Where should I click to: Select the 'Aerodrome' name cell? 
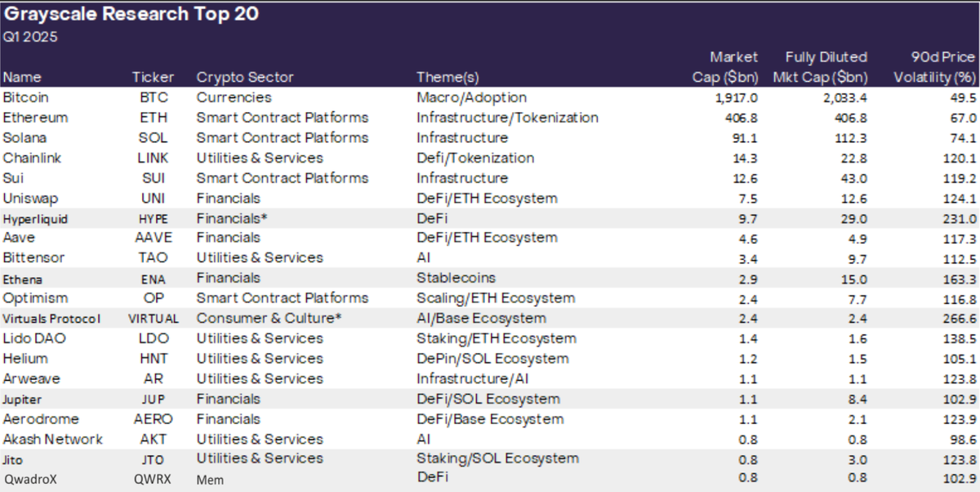(x=41, y=418)
